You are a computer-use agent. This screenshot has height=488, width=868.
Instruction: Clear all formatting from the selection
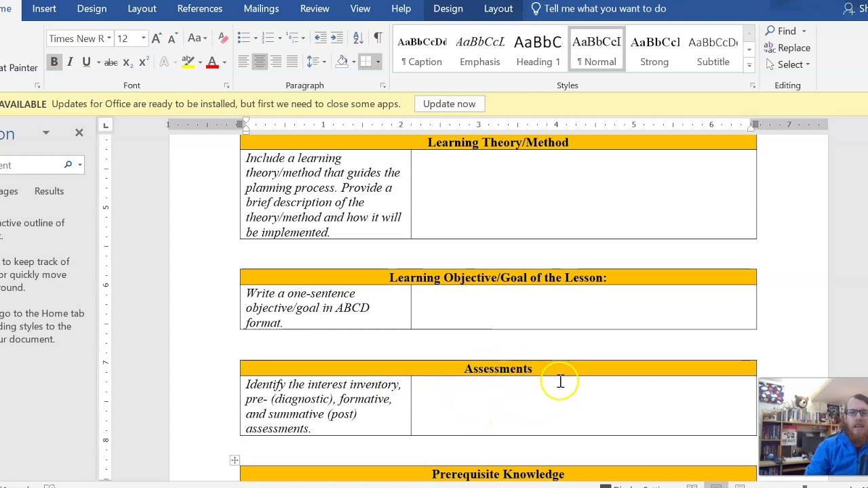click(223, 39)
